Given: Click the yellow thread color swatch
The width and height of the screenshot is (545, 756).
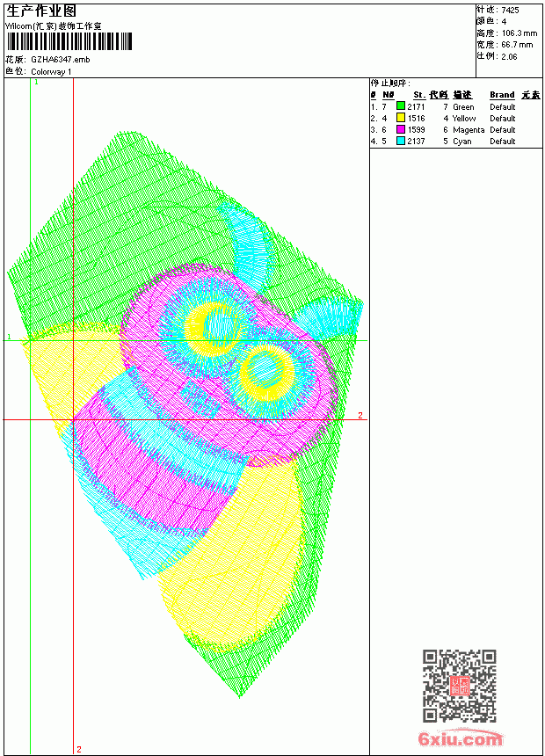Looking at the screenshot, I should point(400,118).
